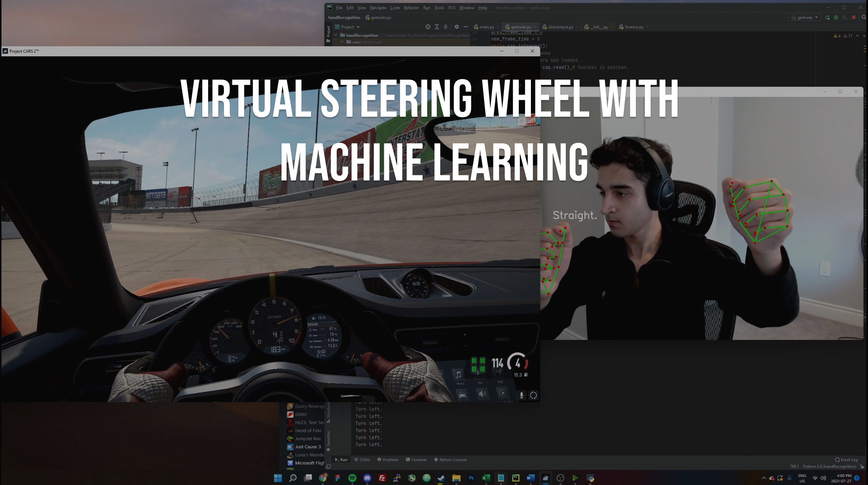This screenshot has height=485, width=868.
Task: Click the Windows Start button
Action: (278, 478)
